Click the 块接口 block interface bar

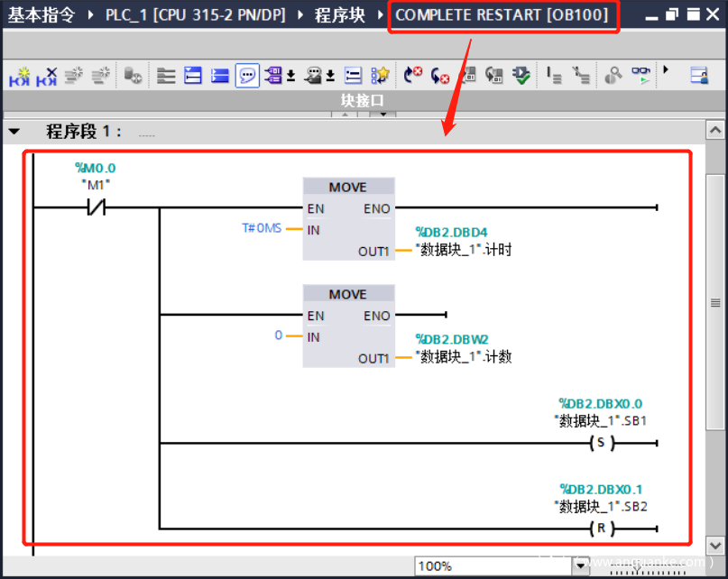click(x=362, y=100)
